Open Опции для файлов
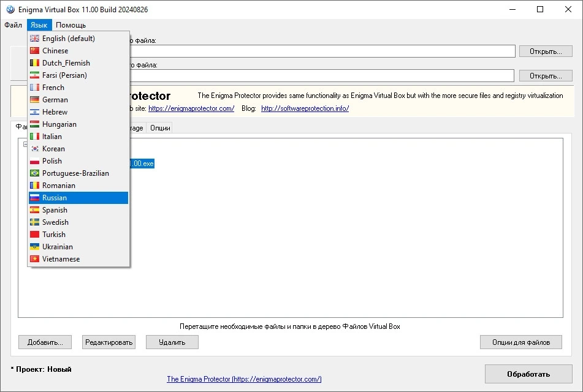This screenshot has width=583, height=392. point(521,342)
